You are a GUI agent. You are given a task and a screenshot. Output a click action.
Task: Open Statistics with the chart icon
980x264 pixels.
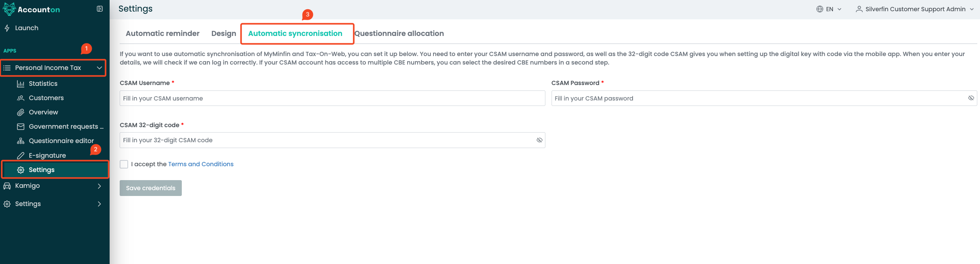[x=21, y=83]
